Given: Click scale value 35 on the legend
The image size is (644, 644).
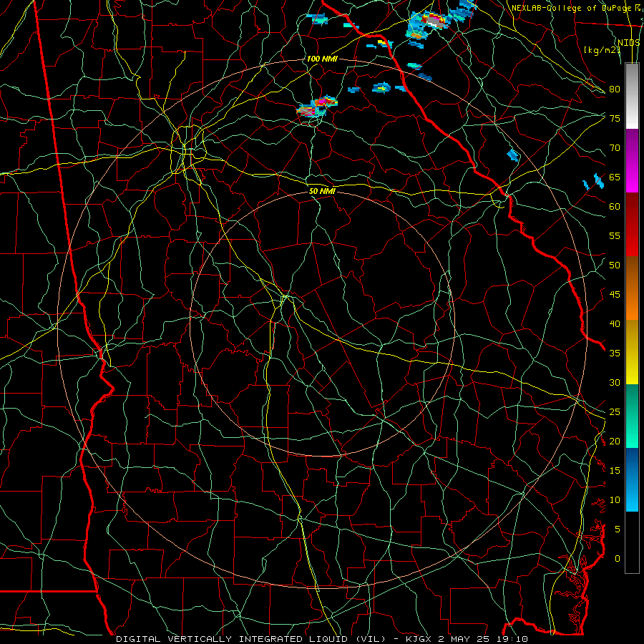Looking at the screenshot, I should [x=615, y=353].
